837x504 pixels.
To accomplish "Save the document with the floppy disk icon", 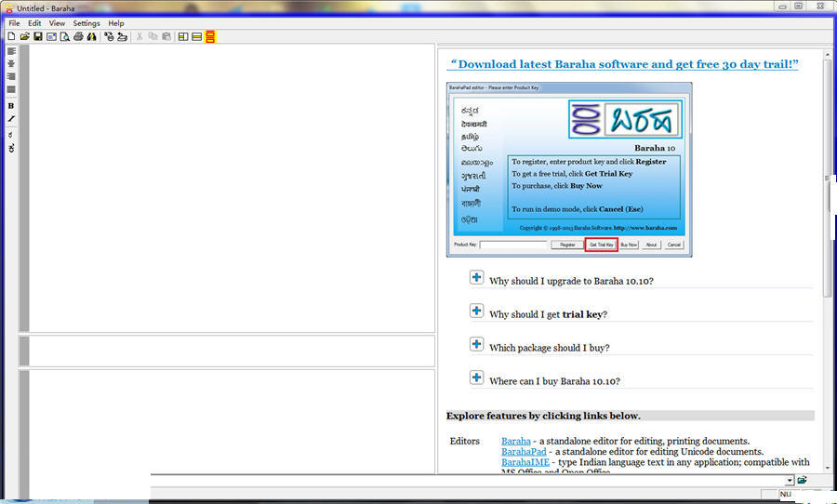I will [x=38, y=36].
